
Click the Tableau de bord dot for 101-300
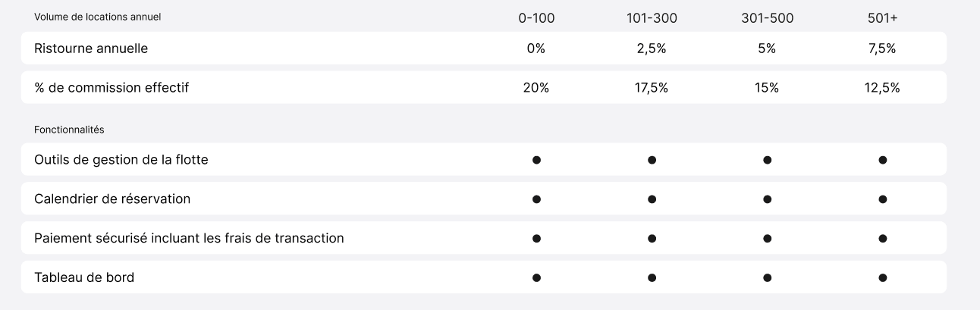(x=652, y=277)
